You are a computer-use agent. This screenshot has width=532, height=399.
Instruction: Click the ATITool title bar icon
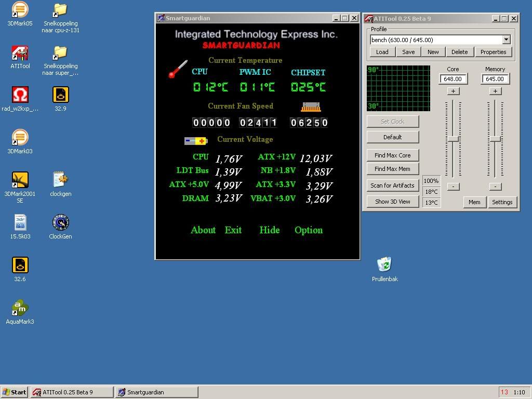tap(368, 19)
